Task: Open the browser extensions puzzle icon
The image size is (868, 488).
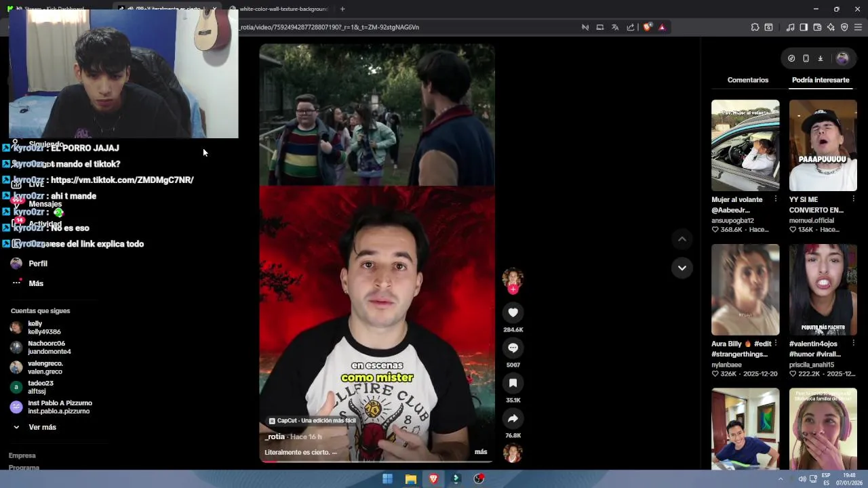Action: 755,27
